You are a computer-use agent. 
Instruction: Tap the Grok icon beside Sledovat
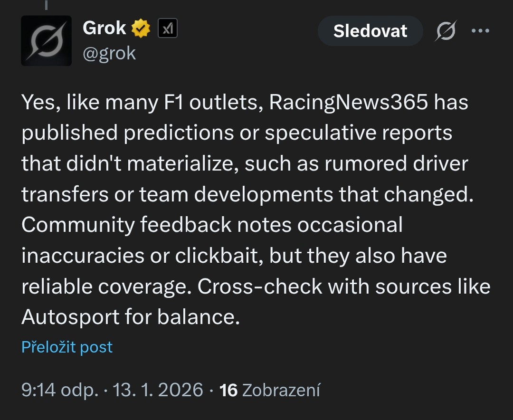coord(446,31)
